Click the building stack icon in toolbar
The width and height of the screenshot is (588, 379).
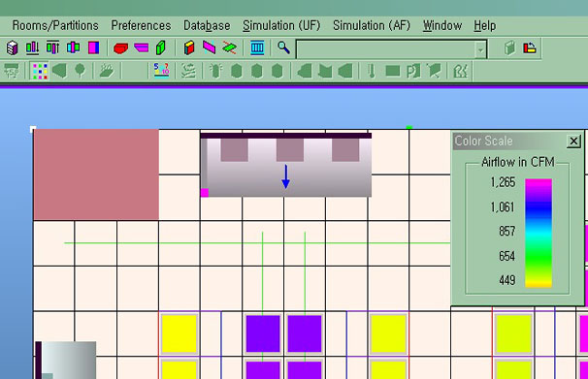click(x=12, y=47)
